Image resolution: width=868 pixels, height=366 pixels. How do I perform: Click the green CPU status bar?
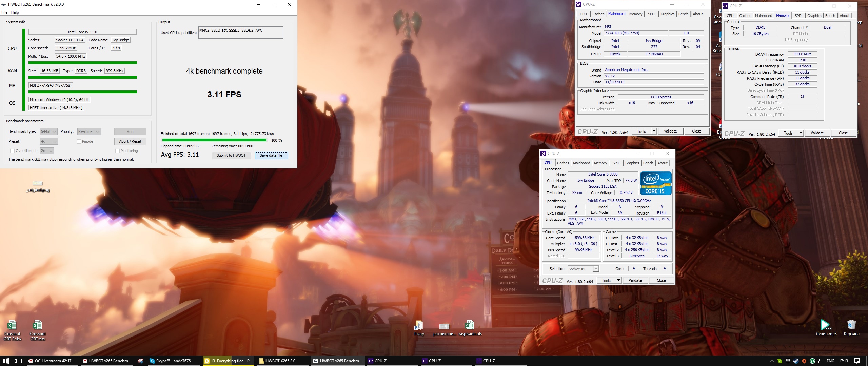click(x=82, y=63)
